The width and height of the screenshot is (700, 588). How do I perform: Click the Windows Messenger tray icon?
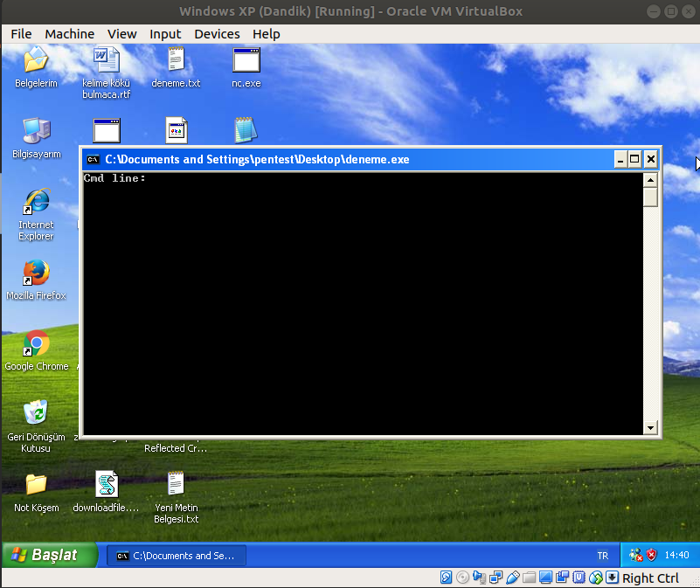click(x=635, y=555)
